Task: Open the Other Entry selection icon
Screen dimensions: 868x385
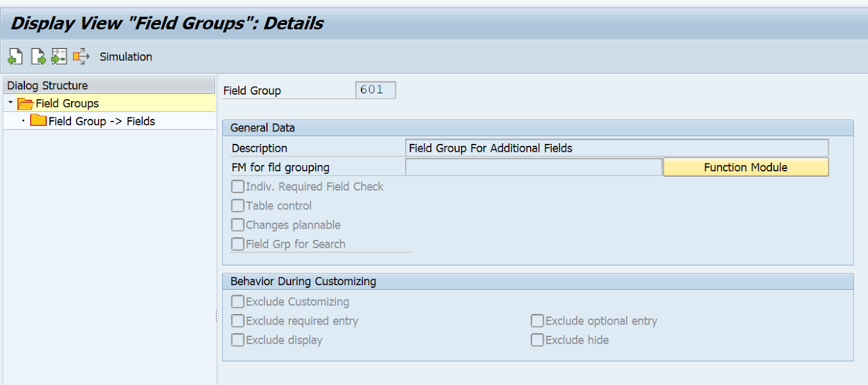Action: (59, 57)
